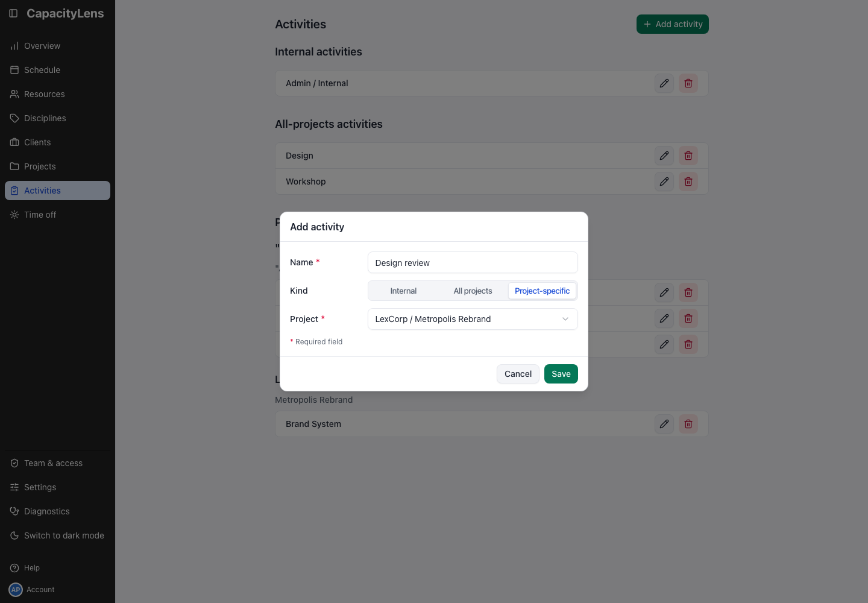Save the new activity
Viewport: 868px width, 603px height.
561,374
